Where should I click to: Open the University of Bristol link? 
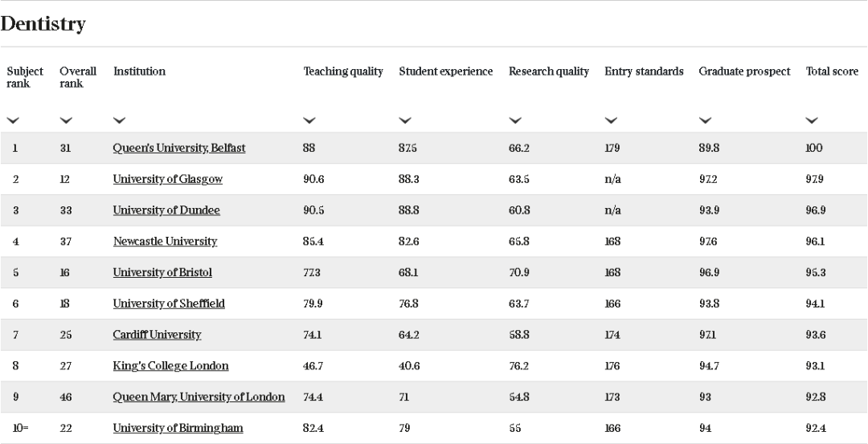162,272
